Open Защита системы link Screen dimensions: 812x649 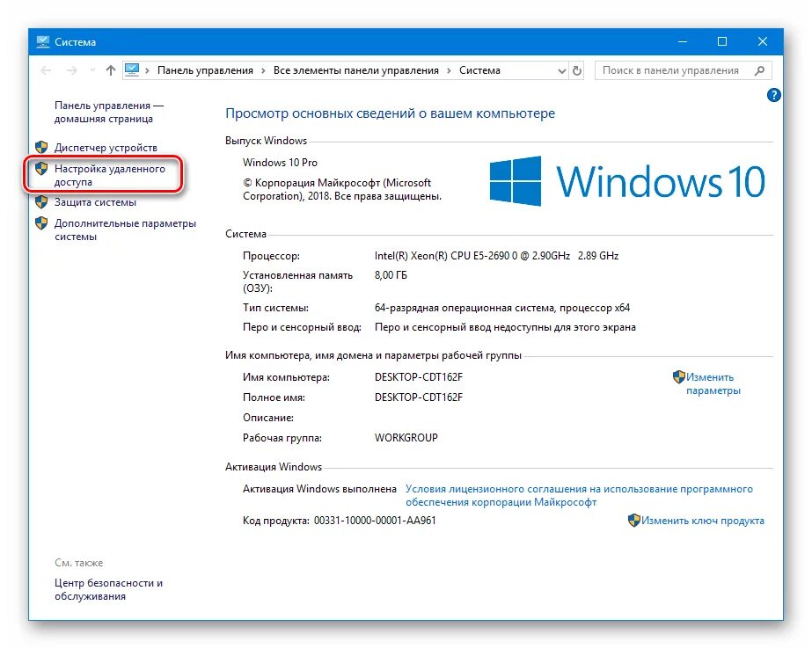click(x=95, y=202)
